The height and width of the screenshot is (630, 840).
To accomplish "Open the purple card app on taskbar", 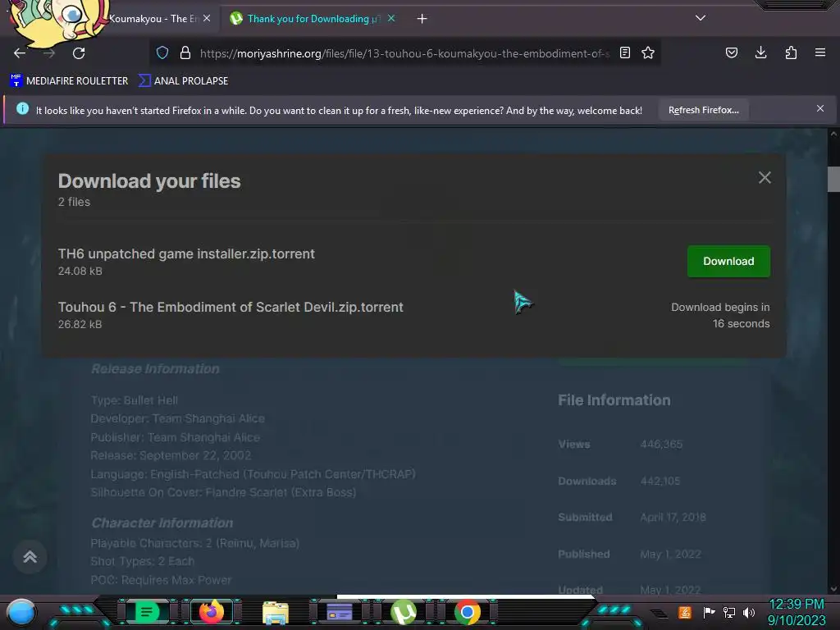I will (x=340, y=612).
